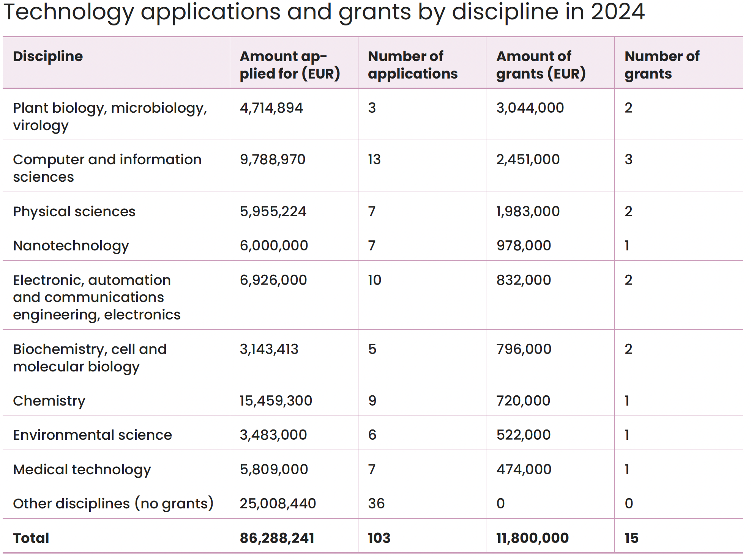The height and width of the screenshot is (560, 751).
Task: Click the applications count 13
Action: coord(374,160)
